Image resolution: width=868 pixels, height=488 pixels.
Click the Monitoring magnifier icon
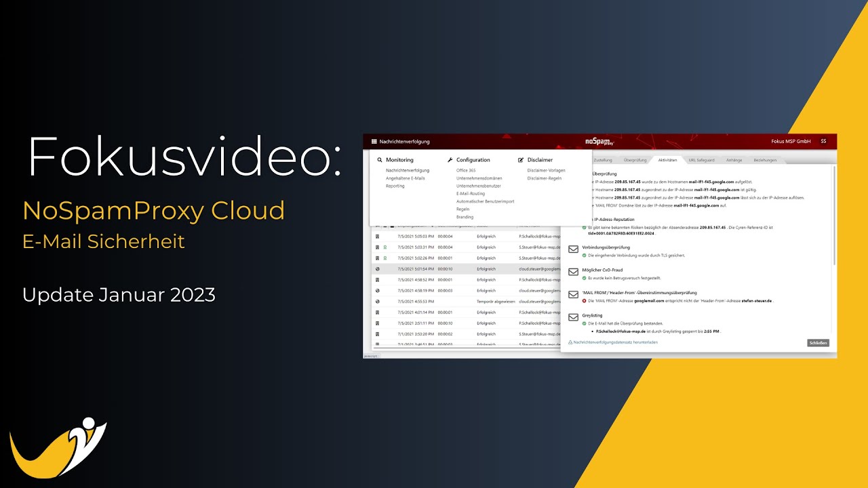(380, 160)
